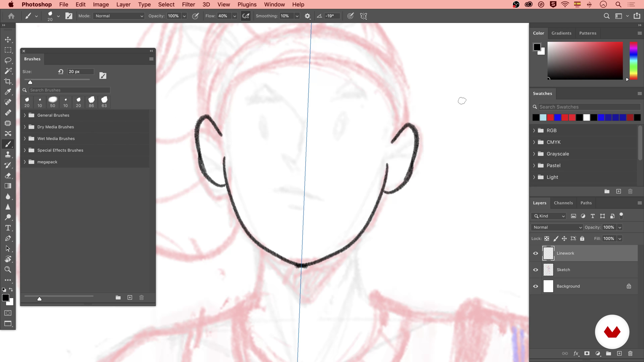This screenshot has height=362, width=644.
Task: Toggle pressure for opacity
Action: click(196, 16)
